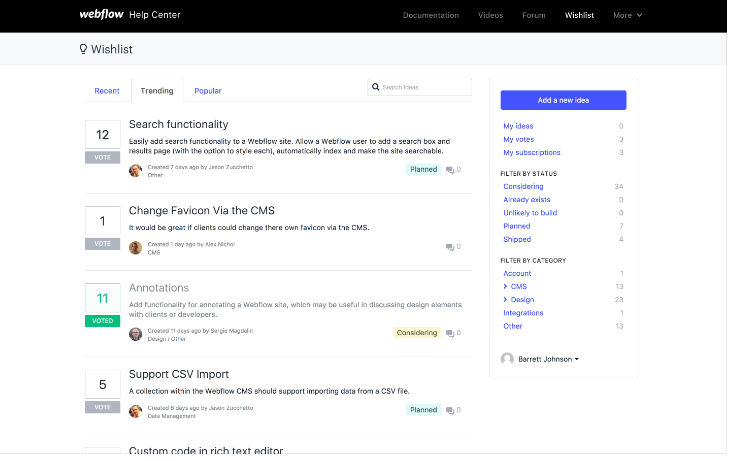The width and height of the screenshot is (732, 461).
Task: Click inside the Search ideas field
Action: [420, 87]
